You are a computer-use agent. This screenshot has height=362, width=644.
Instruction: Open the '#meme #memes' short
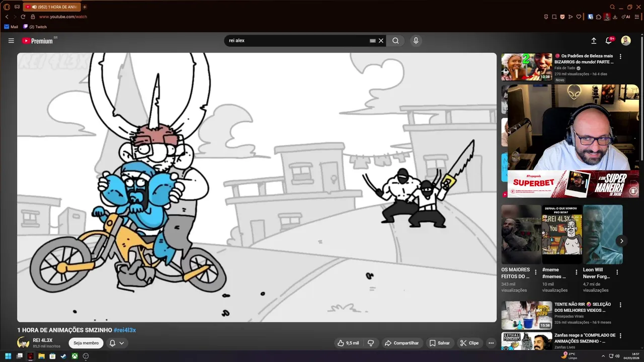click(561, 234)
